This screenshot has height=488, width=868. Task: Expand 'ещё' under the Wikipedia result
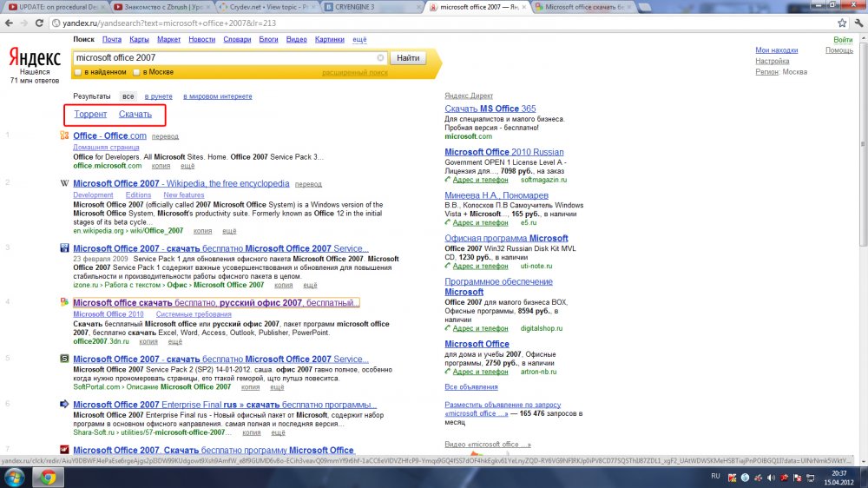click(x=229, y=231)
